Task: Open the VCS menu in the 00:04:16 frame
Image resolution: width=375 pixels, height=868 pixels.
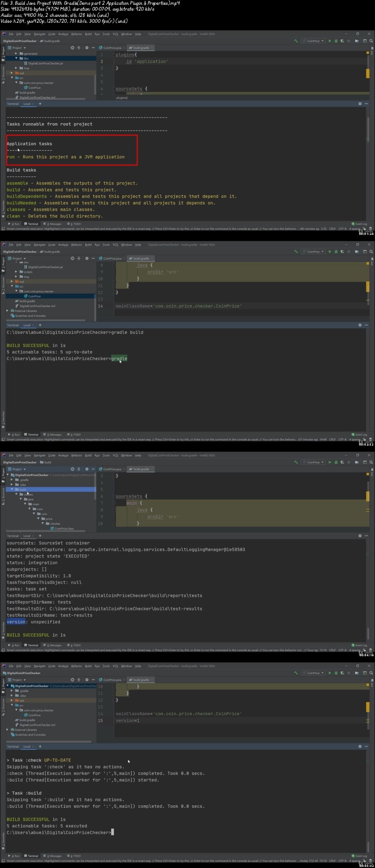Action: pyautogui.click(x=115, y=455)
